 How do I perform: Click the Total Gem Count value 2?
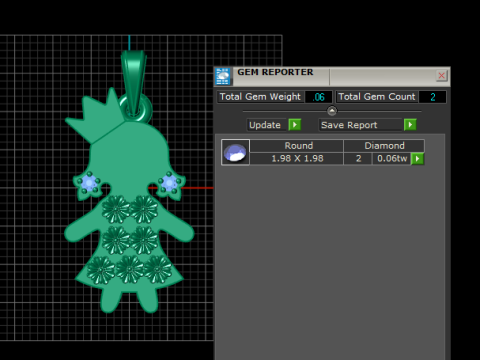tap(433, 97)
